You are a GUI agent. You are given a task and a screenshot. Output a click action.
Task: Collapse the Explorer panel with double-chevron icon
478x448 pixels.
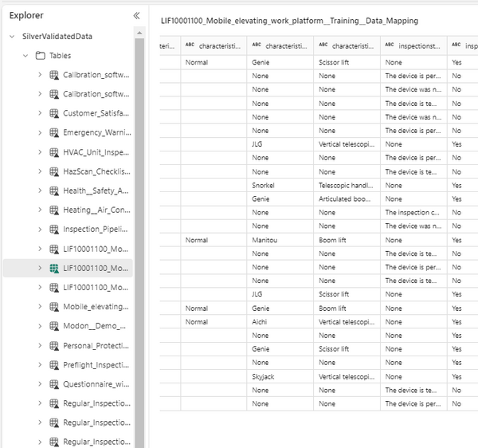pyautogui.click(x=136, y=15)
